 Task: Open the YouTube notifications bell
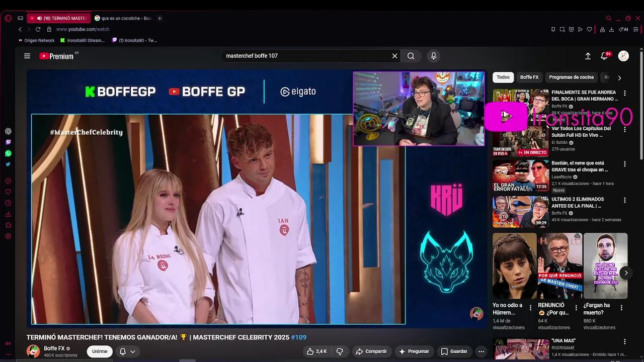(604, 56)
